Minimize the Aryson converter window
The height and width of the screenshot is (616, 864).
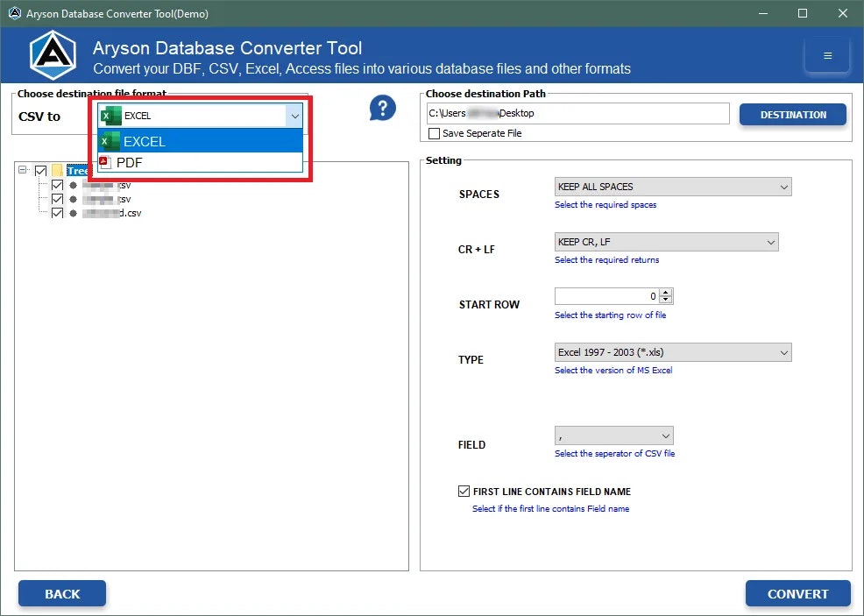(763, 13)
